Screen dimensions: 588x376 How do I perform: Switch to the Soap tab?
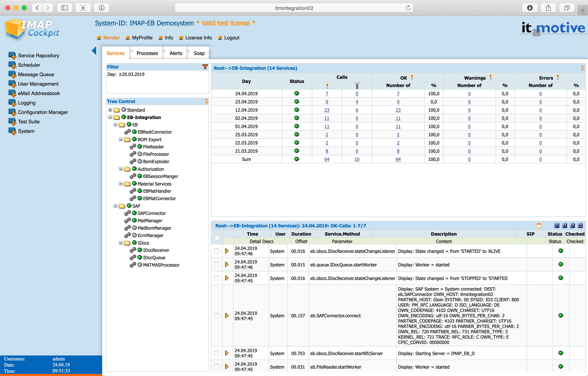tap(198, 54)
